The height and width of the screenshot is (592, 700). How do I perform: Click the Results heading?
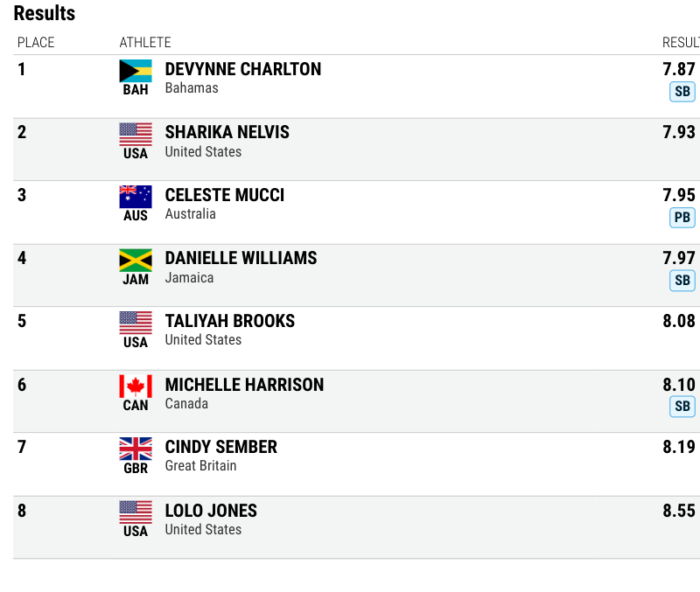pyautogui.click(x=45, y=13)
